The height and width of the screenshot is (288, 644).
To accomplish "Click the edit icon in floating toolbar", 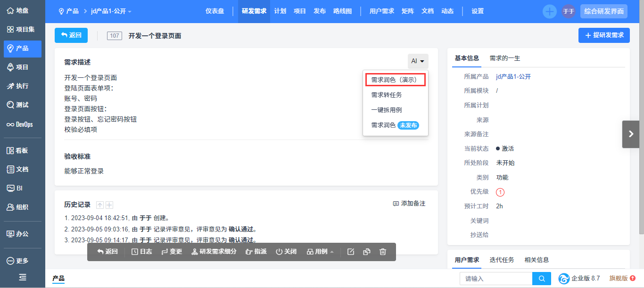I will (351, 252).
